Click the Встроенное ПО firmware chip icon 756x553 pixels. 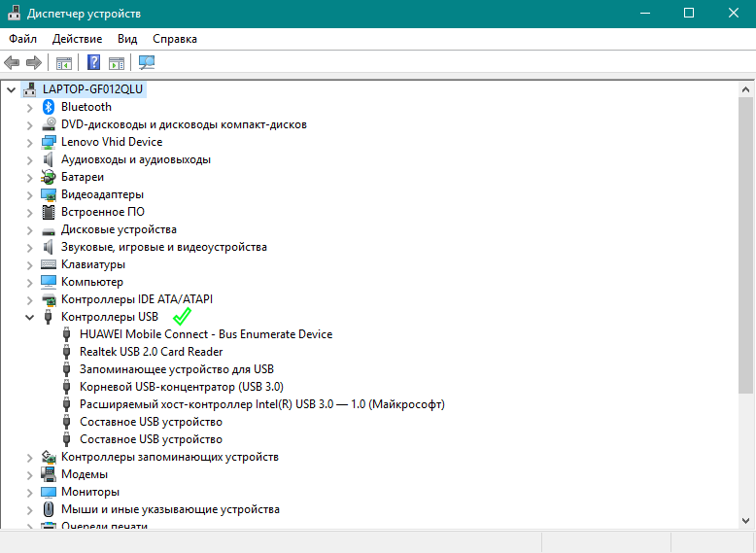(x=49, y=212)
